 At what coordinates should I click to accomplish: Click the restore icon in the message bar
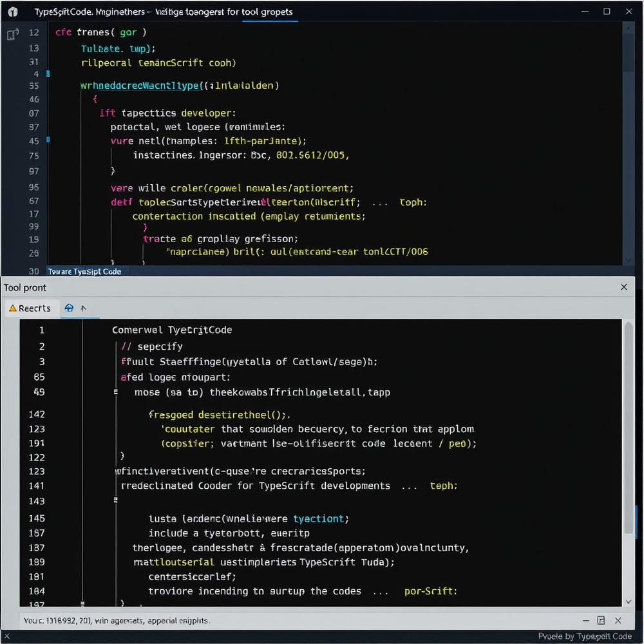[601, 620]
